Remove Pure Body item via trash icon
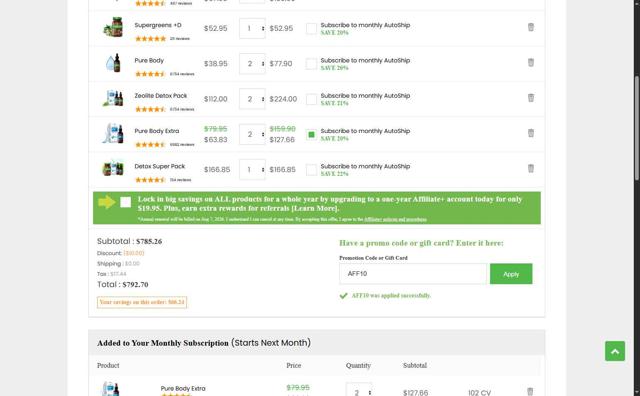Image resolution: width=640 pixels, height=396 pixels. tap(531, 62)
